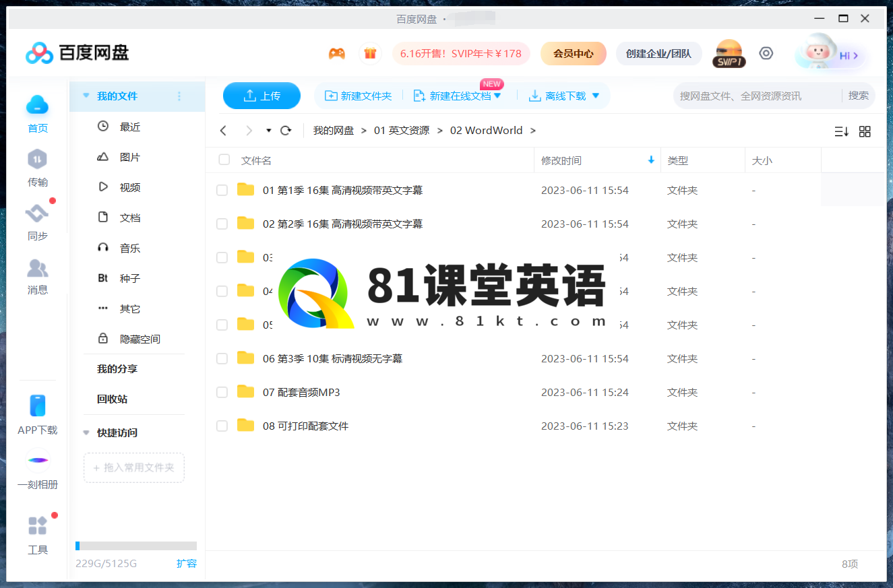This screenshot has width=893, height=588.
Task: Go to 我的网盘 breadcrumb
Action: click(334, 131)
